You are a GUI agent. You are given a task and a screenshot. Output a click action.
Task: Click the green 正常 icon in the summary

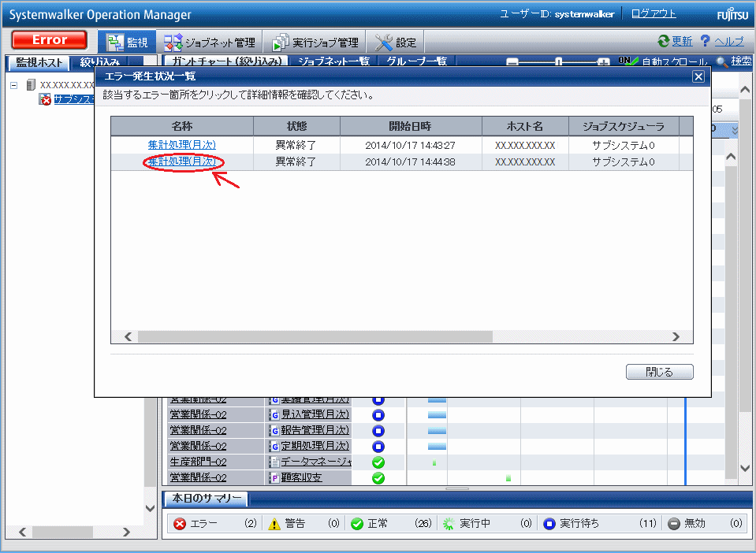[357, 524]
